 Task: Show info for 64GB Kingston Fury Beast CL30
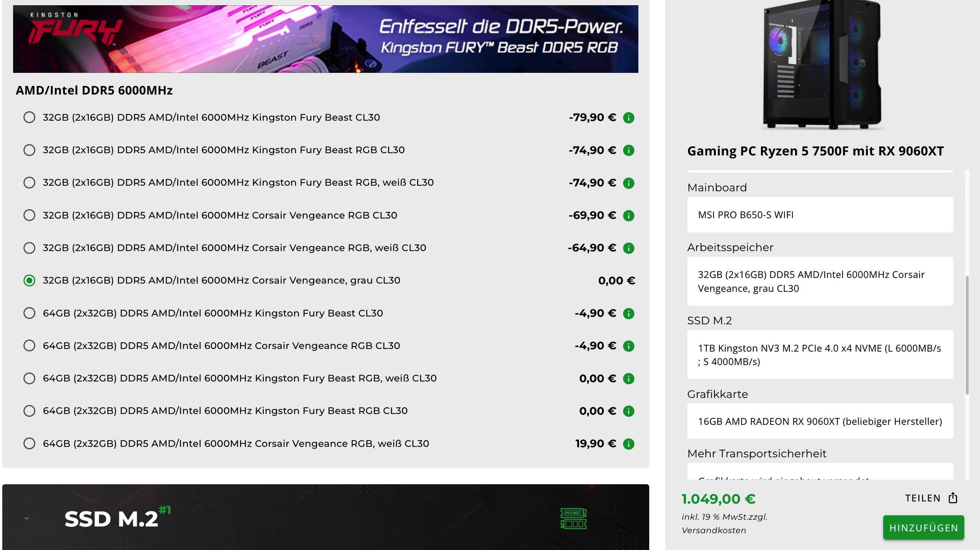point(629,313)
